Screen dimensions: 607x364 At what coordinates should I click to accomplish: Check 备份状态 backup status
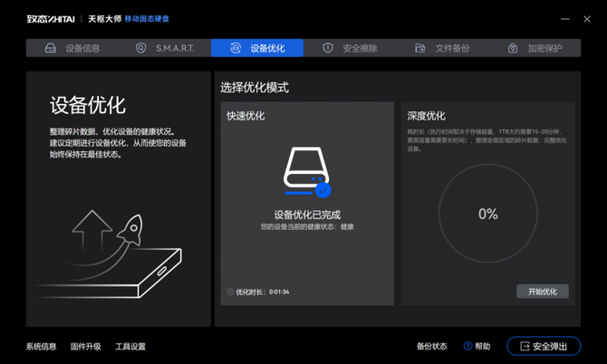click(x=431, y=347)
